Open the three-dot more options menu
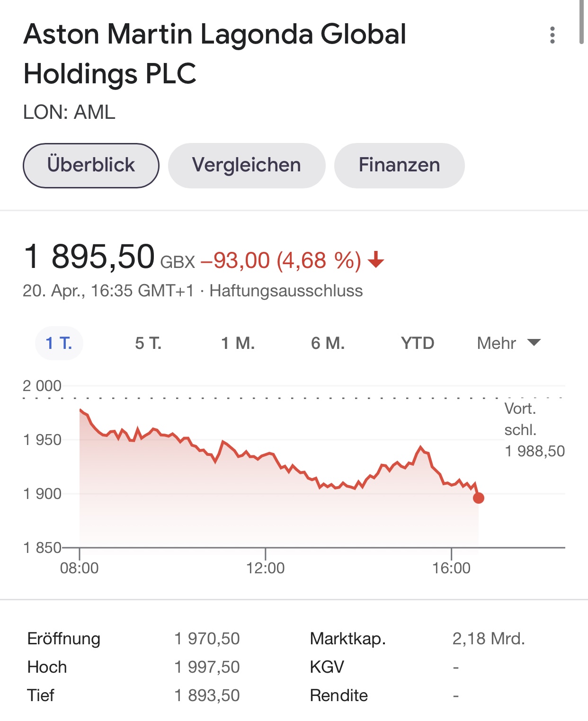Viewport: 588px width, 721px height. click(552, 35)
